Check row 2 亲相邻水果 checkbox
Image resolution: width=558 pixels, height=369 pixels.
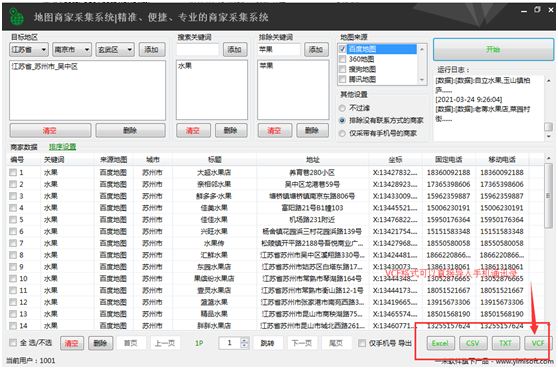coord(13,184)
